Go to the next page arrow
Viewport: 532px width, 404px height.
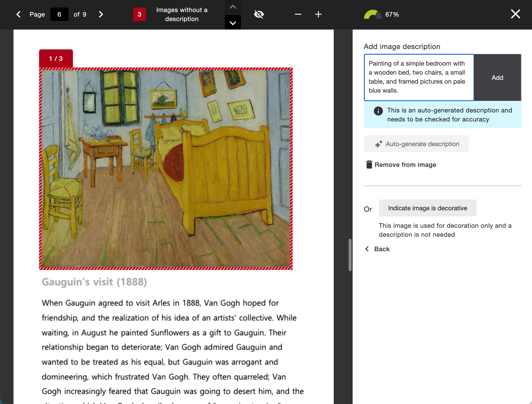click(101, 14)
